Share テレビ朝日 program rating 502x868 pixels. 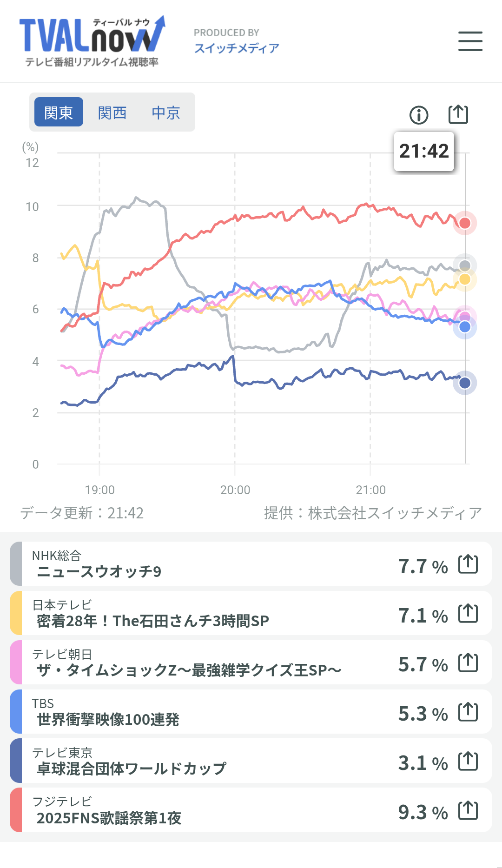pos(468,663)
